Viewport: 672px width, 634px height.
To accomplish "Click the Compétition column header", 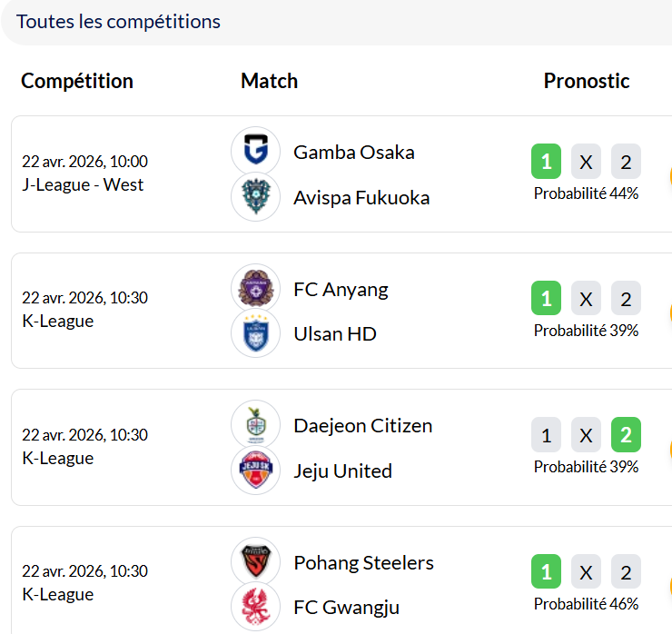I will (x=77, y=81).
